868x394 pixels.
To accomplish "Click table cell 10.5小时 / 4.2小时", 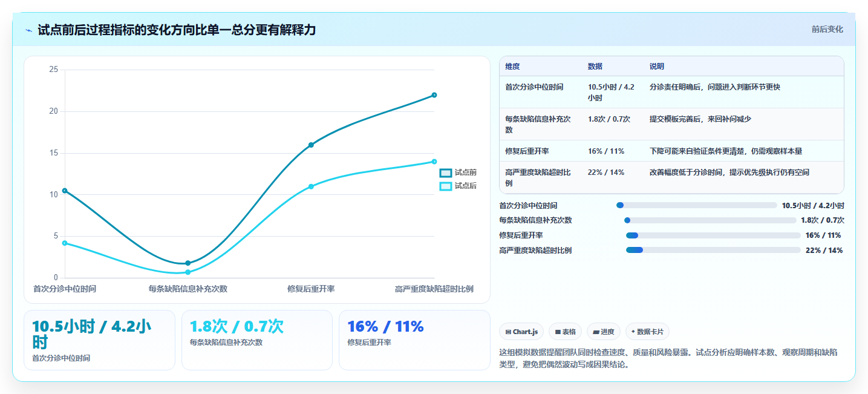I will coord(612,92).
